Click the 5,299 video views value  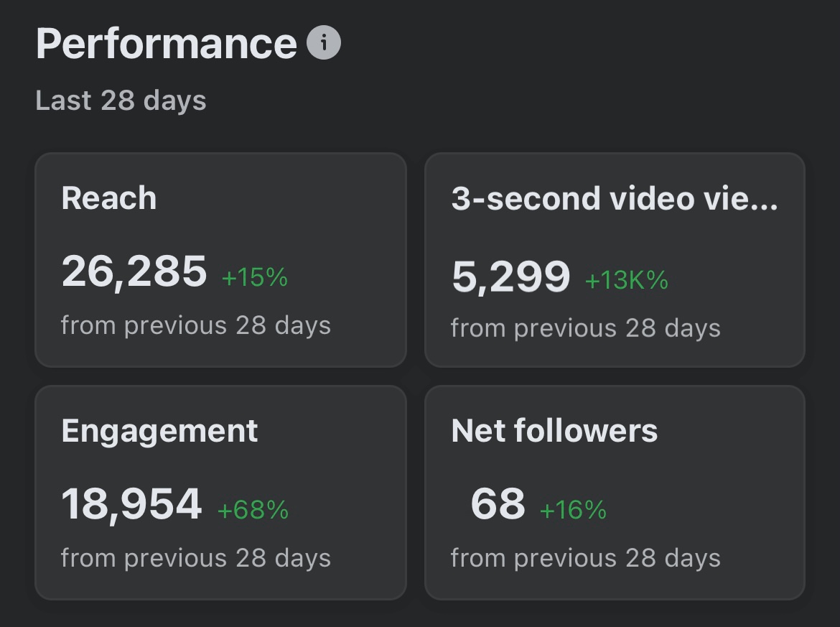pos(510,277)
